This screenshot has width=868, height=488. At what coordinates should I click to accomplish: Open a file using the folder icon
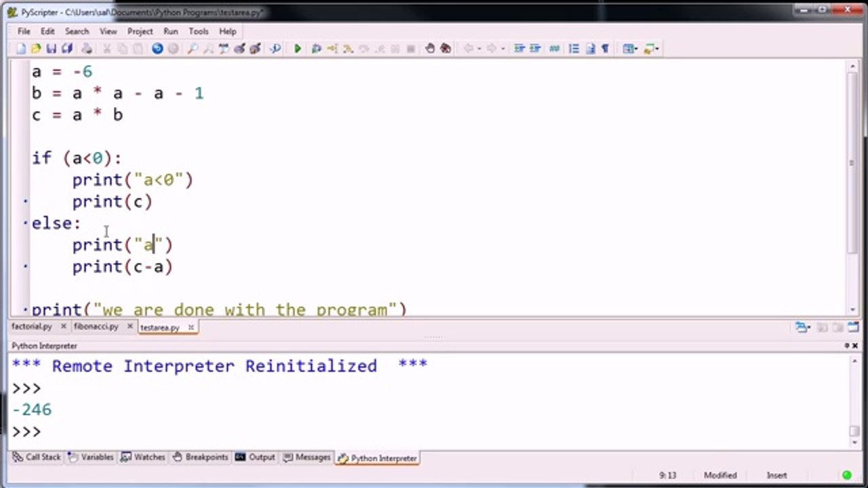coord(35,49)
